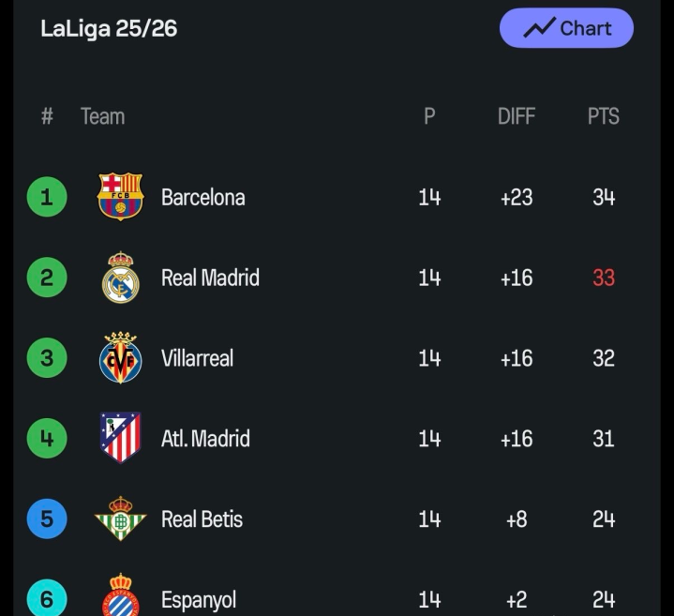Click the Atlético Madrid club crest
Screen dimensions: 674x616
click(x=121, y=438)
